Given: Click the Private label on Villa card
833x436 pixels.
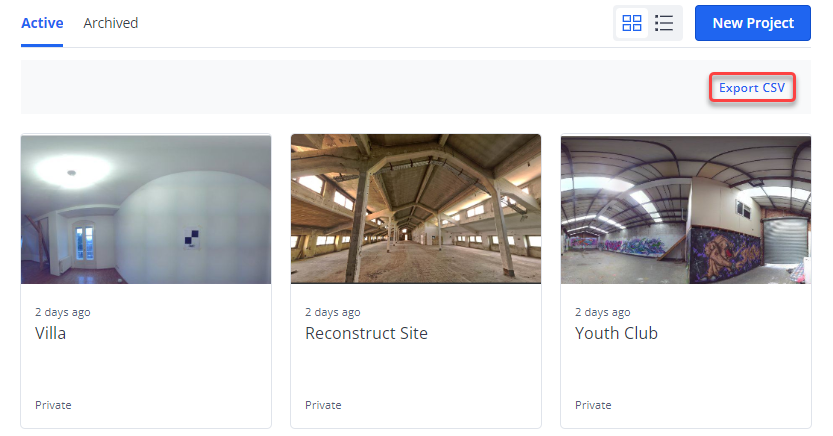Looking at the screenshot, I should click(x=53, y=405).
